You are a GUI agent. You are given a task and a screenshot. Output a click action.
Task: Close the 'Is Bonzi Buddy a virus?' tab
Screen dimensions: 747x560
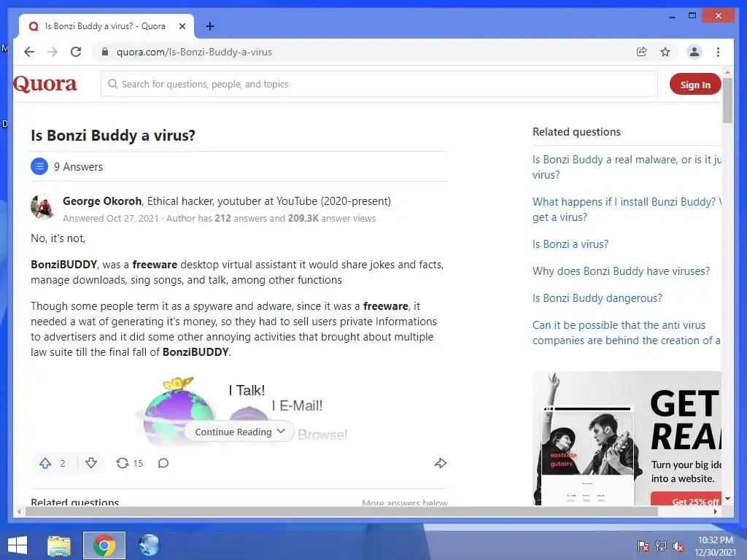pyautogui.click(x=182, y=26)
